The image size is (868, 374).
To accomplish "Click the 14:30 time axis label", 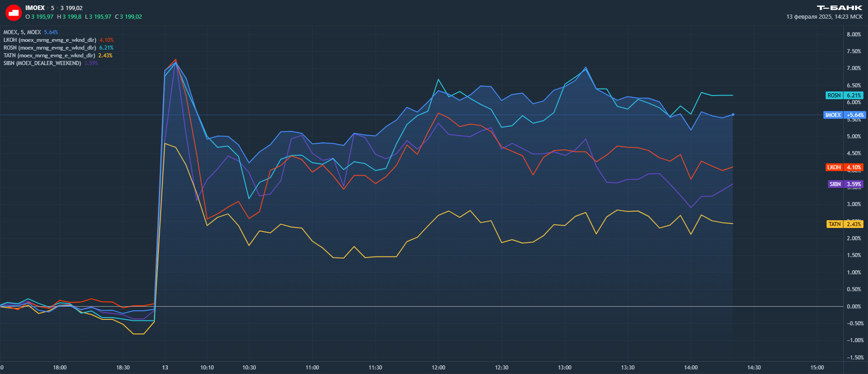I will (x=754, y=368).
